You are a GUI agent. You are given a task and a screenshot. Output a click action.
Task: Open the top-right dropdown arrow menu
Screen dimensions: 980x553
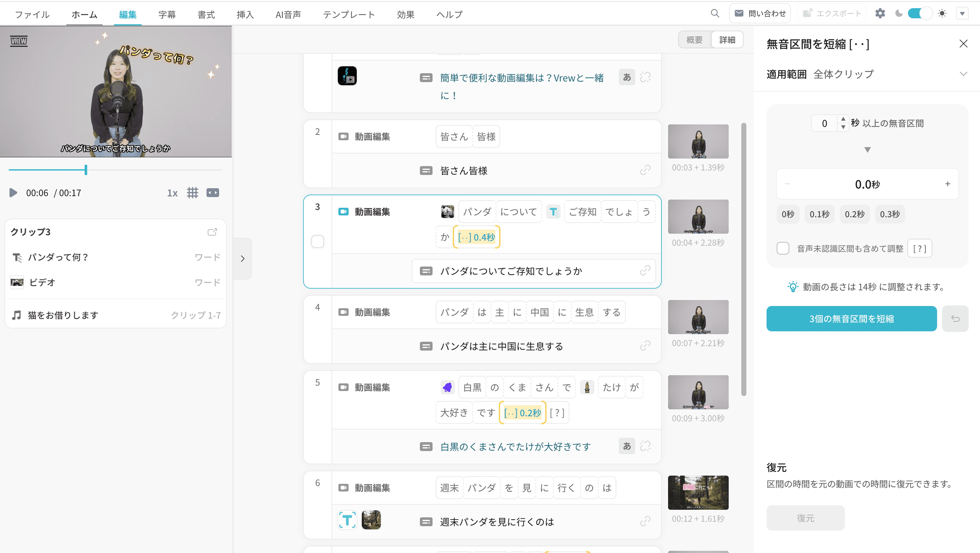click(962, 14)
